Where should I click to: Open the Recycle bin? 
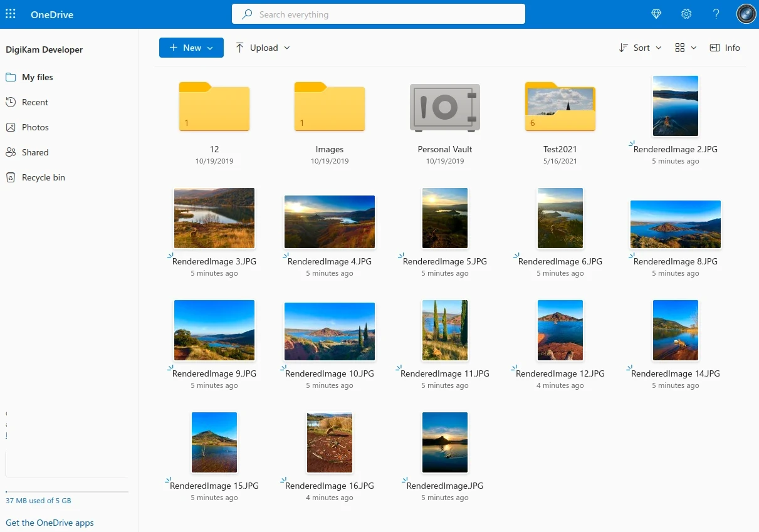pos(43,177)
